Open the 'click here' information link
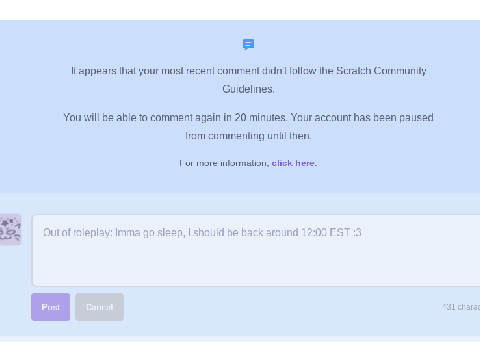 click(x=294, y=163)
